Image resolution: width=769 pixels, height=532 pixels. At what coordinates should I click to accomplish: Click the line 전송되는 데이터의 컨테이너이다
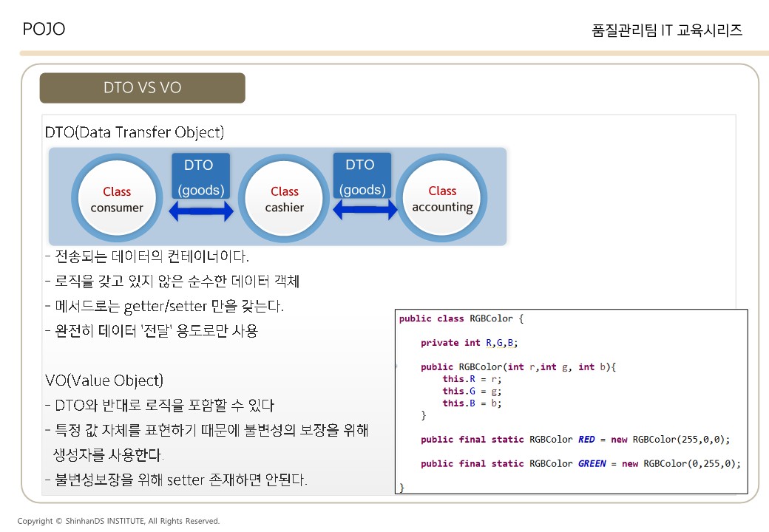click(147, 256)
